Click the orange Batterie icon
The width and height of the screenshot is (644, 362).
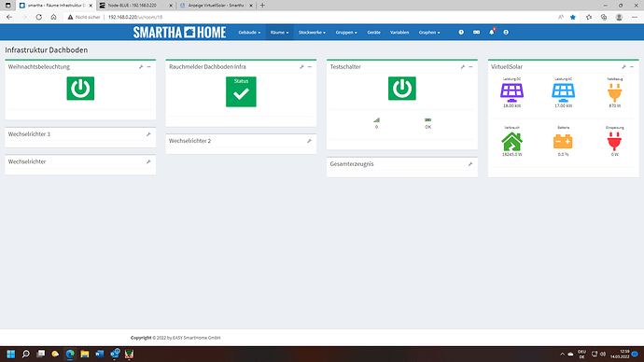click(563, 142)
